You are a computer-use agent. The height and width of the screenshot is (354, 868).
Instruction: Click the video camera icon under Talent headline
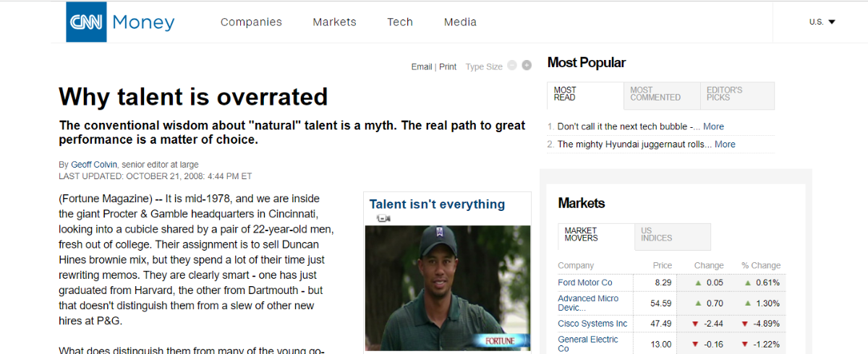pos(383,218)
